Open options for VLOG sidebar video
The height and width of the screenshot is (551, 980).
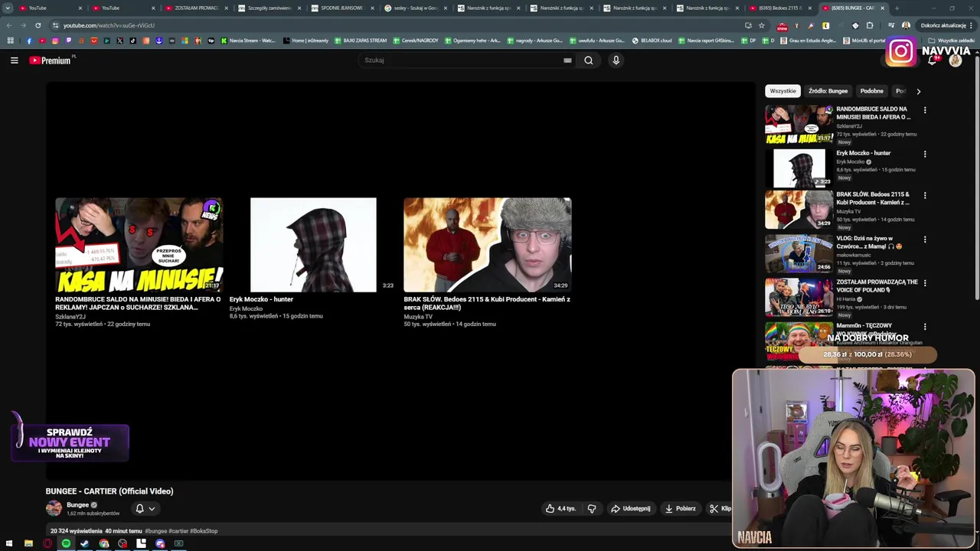924,240
